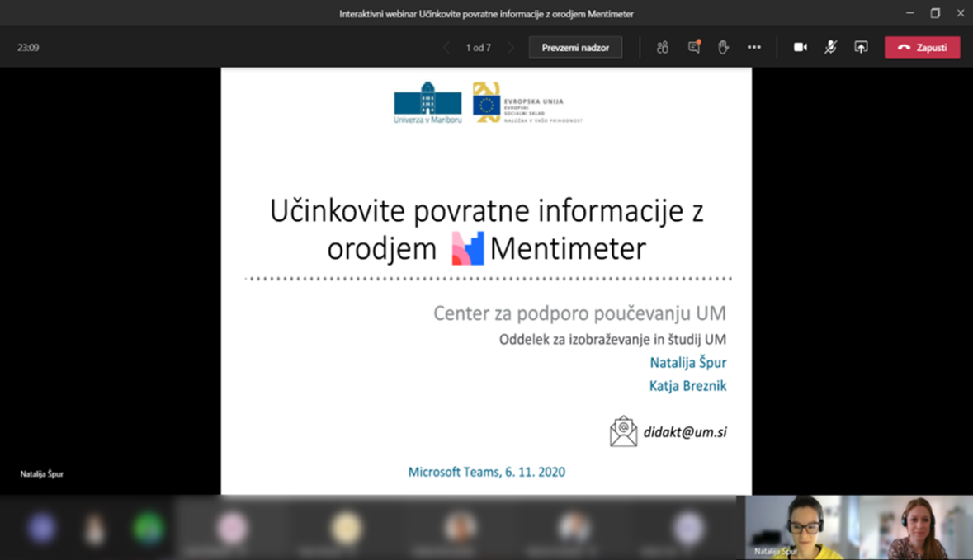Click the name Katja Breznik on slide
The height and width of the screenshot is (560, 973).
click(x=687, y=386)
